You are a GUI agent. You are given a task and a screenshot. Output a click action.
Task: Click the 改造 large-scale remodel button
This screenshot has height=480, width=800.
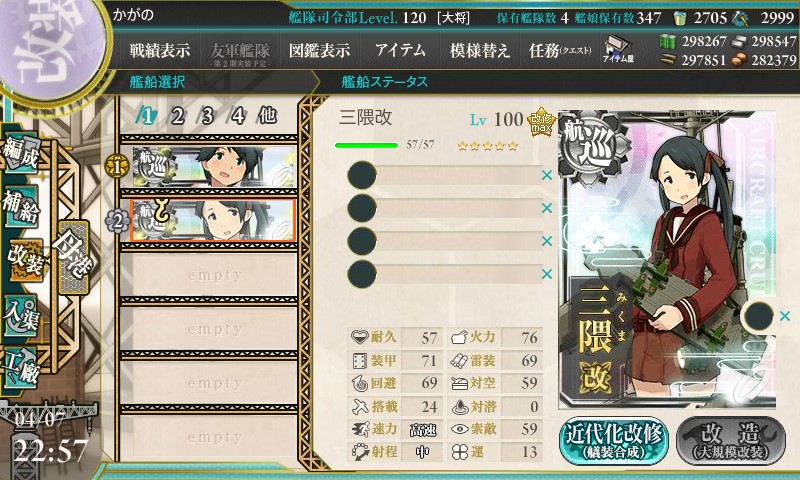(x=731, y=441)
